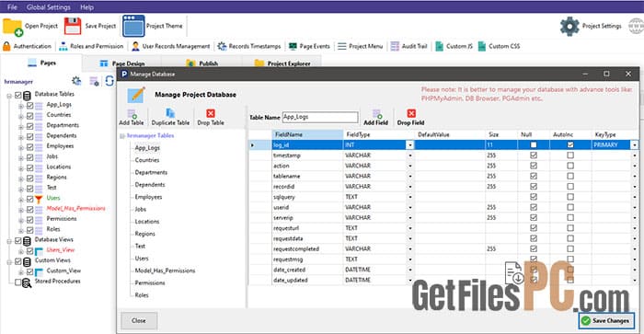This screenshot has width=644, height=334.
Task: Click the Close button in dialog
Action: pyautogui.click(x=139, y=320)
